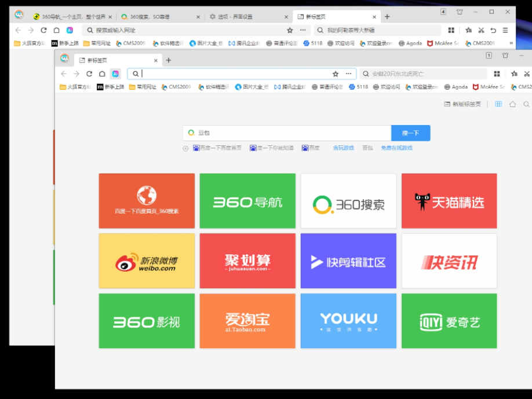Click the hot-words settings circle icon below the search box

pos(185,148)
